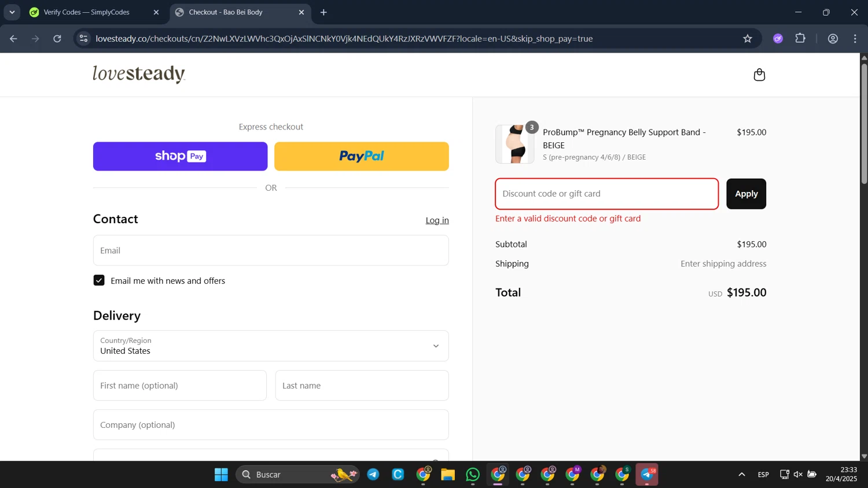
Task: Click the page vertical scrollbar
Action: [864, 123]
